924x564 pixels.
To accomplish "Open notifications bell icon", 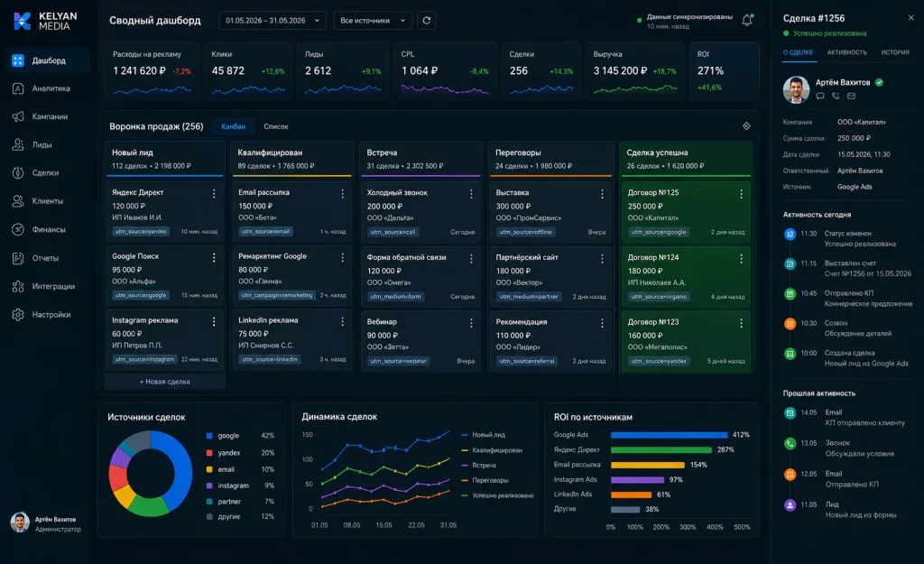I will [x=746, y=20].
